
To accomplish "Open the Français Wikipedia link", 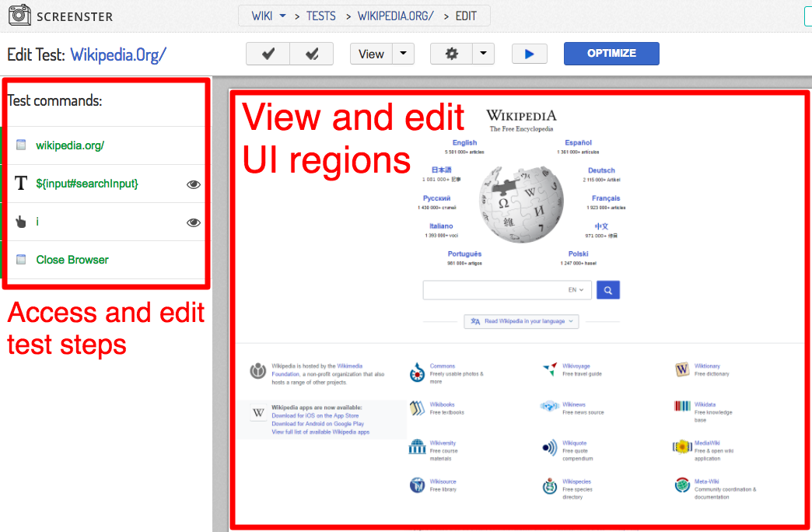I will tap(606, 198).
